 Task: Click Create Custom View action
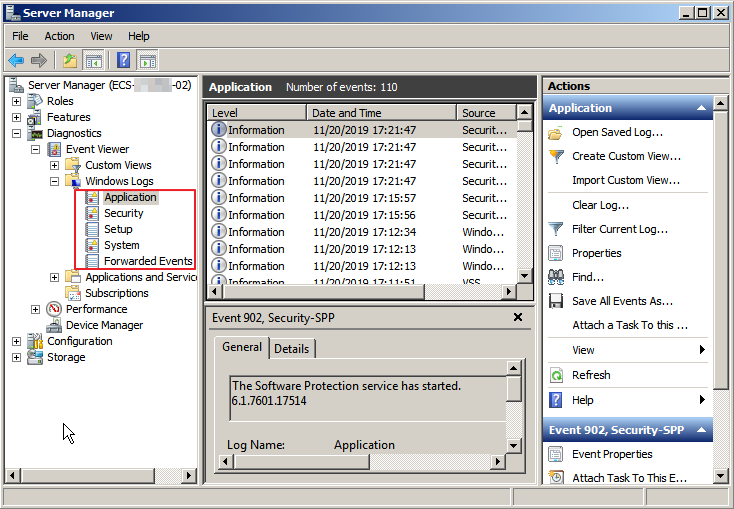626,156
